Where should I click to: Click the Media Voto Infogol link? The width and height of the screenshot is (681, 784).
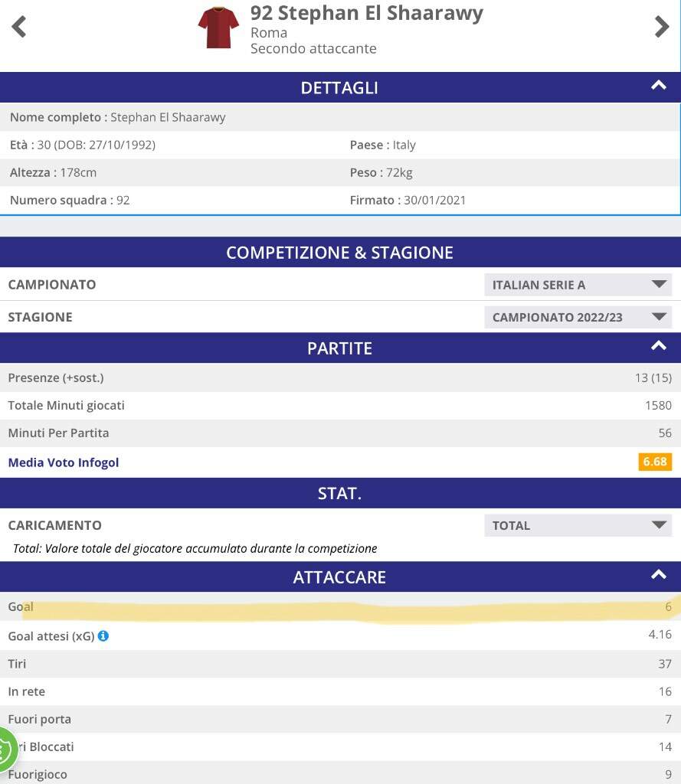tap(64, 462)
